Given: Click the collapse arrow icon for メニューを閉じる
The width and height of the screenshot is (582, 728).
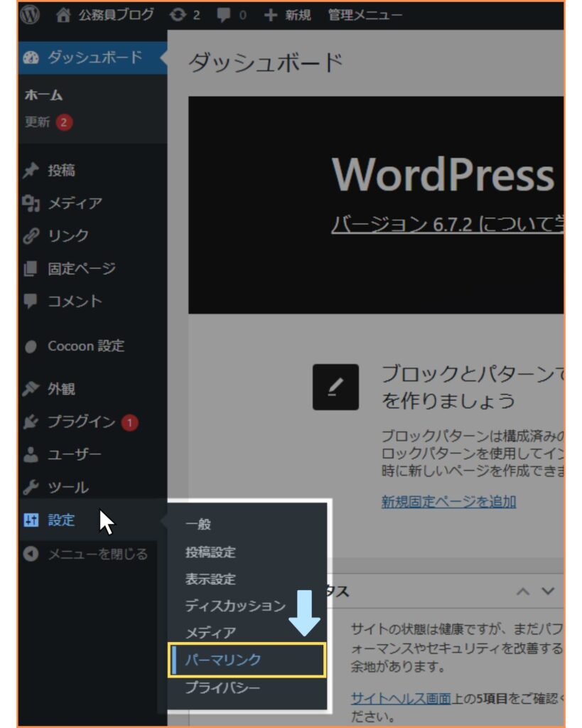Looking at the screenshot, I should [31, 553].
